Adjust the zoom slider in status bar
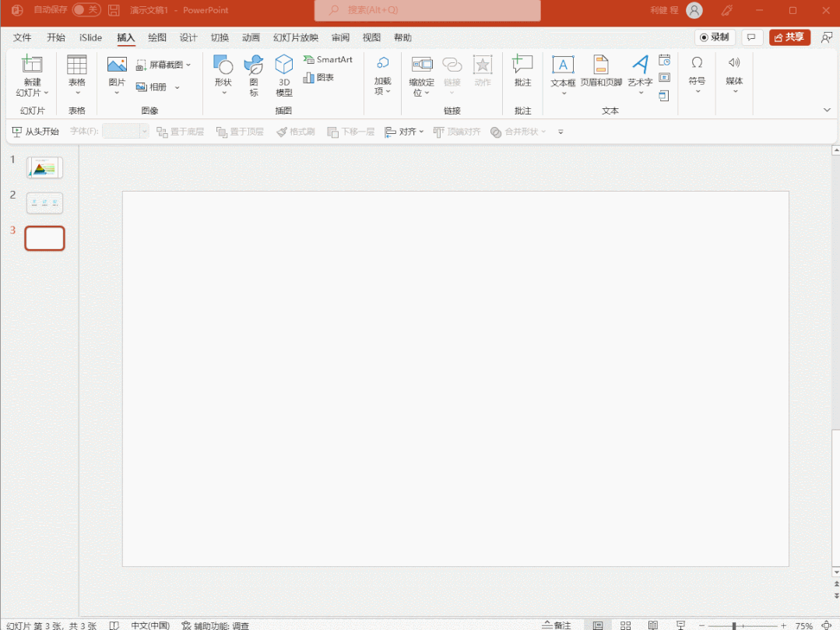The width and height of the screenshot is (840, 630). [734, 625]
